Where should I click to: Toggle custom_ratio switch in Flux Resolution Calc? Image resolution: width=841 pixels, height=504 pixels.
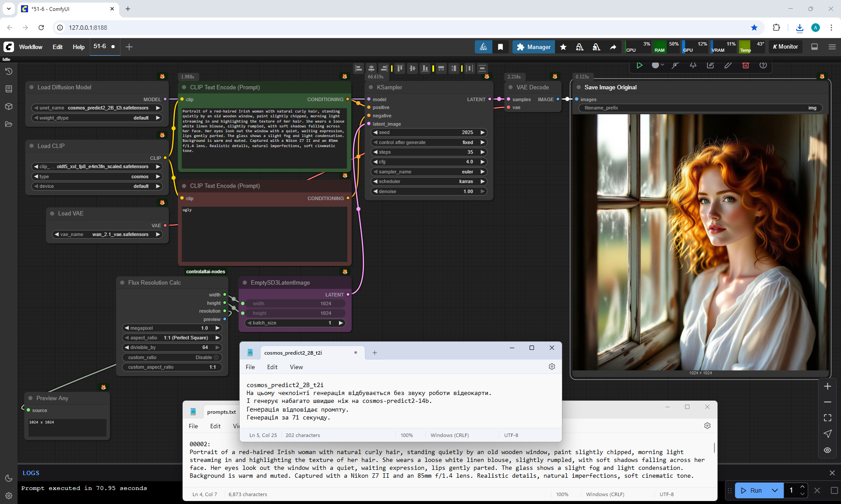point(216,357)
